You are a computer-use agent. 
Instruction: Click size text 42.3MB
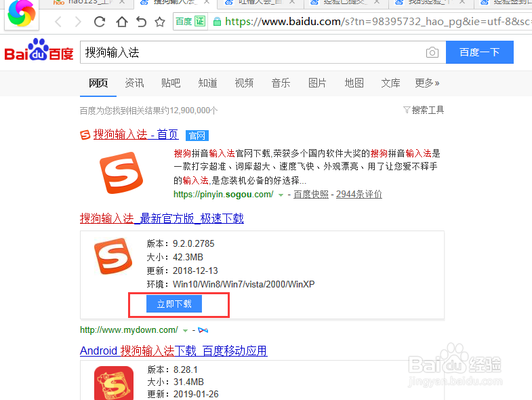click(x=188, y=257)
